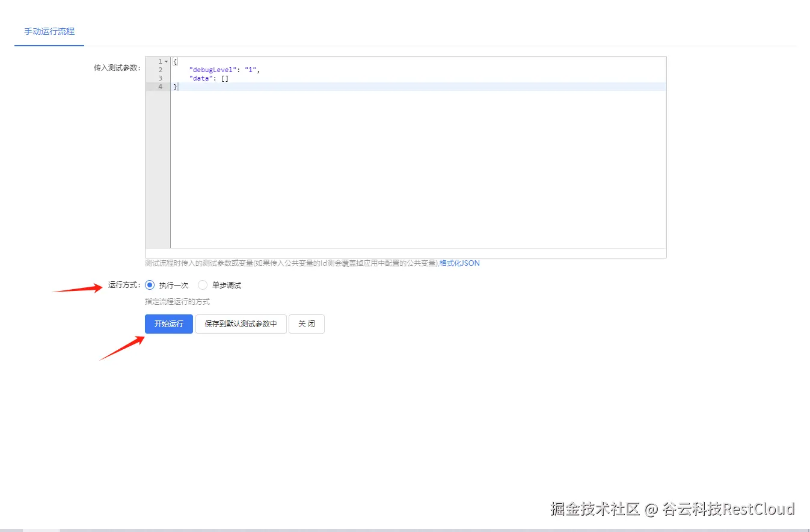Select the 执行一次 radio option
The height and width of the screenshot is (532, 810).
click(150, 286)
